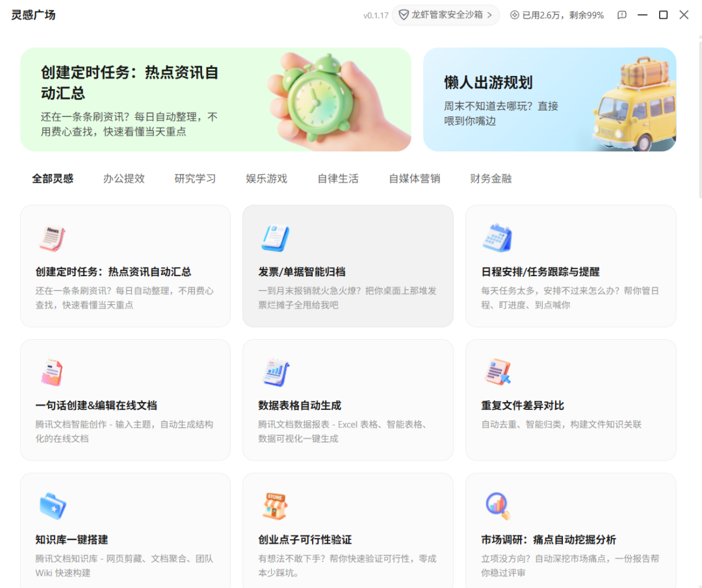This screenshot has width=702, height=588.
Task: Click the vertical scrollbar on the right edge
Action: tap(699, 117)
